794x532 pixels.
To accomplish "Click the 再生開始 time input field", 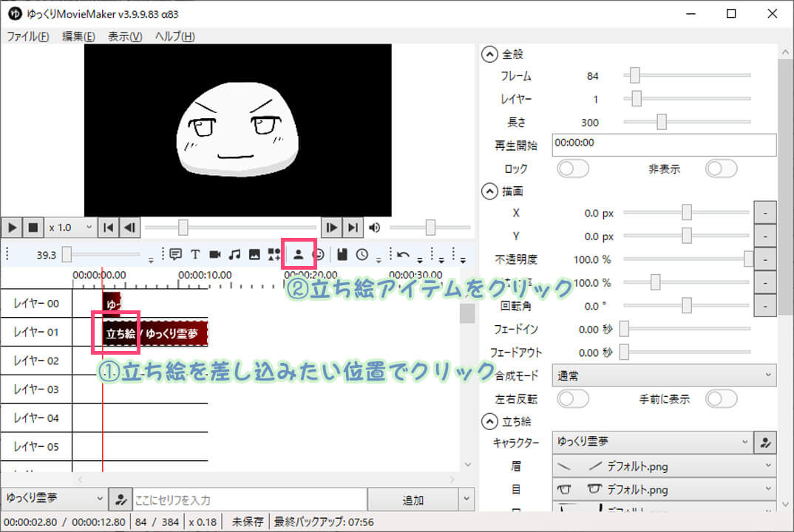I will [x=664, y=146].
